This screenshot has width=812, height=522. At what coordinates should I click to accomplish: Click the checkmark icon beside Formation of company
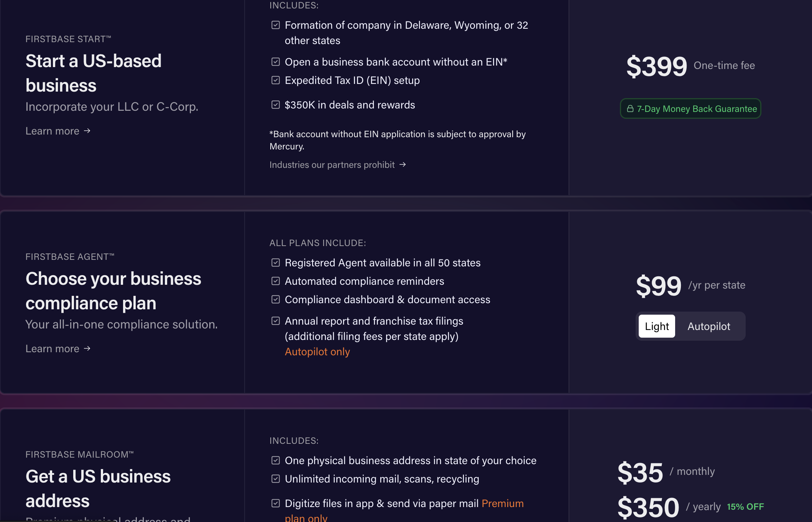point(275,25)
